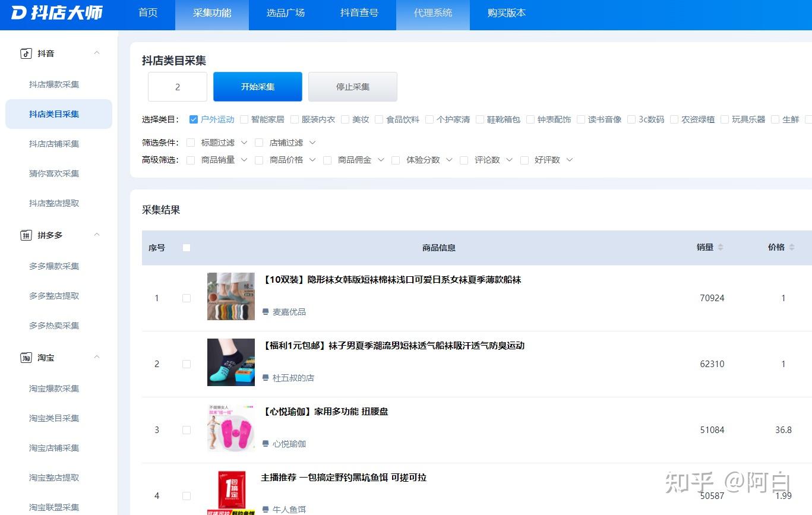Tick the select-all checkbox in table header
This screenshot has width=812, height=515.
pos(187,248)
